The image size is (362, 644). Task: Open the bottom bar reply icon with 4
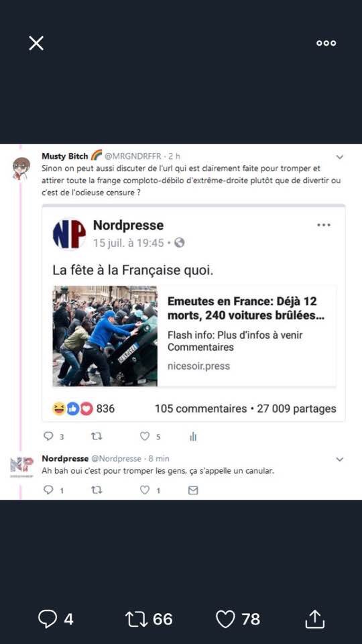click(x=48, y=619)
